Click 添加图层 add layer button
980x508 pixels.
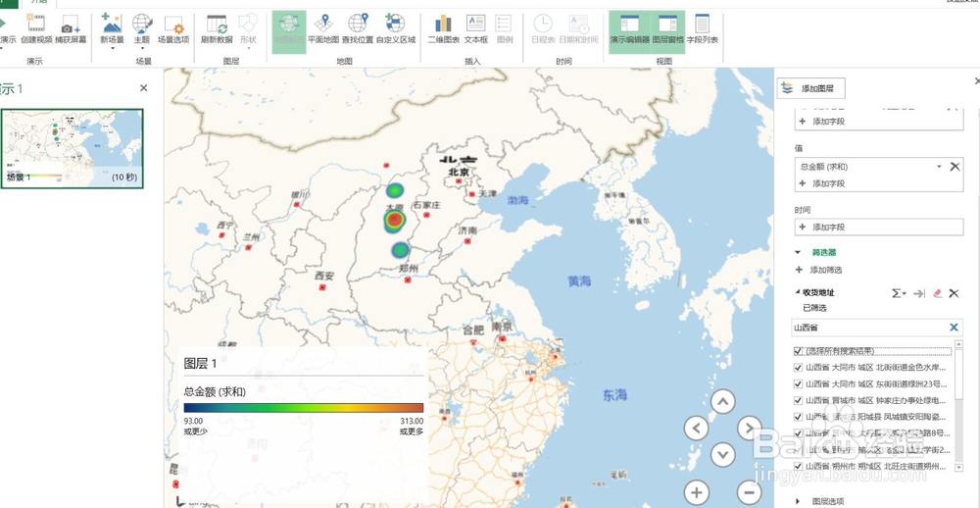[811, 89]
